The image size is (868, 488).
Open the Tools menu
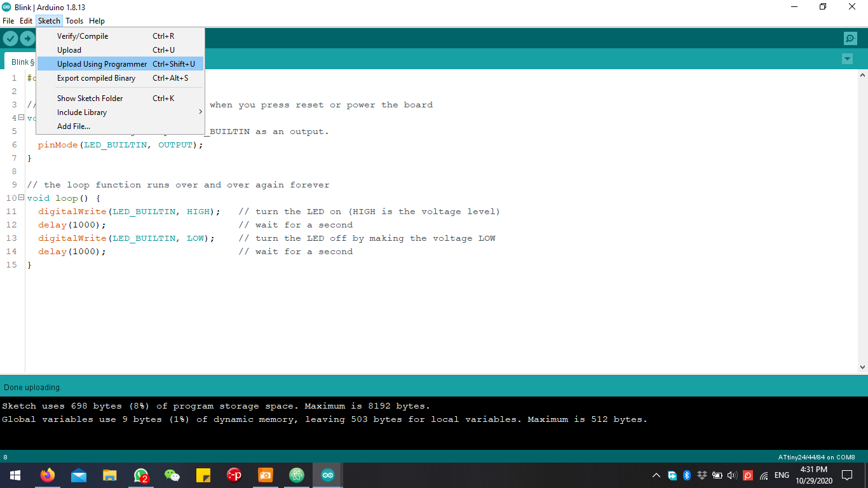(74, 21)
